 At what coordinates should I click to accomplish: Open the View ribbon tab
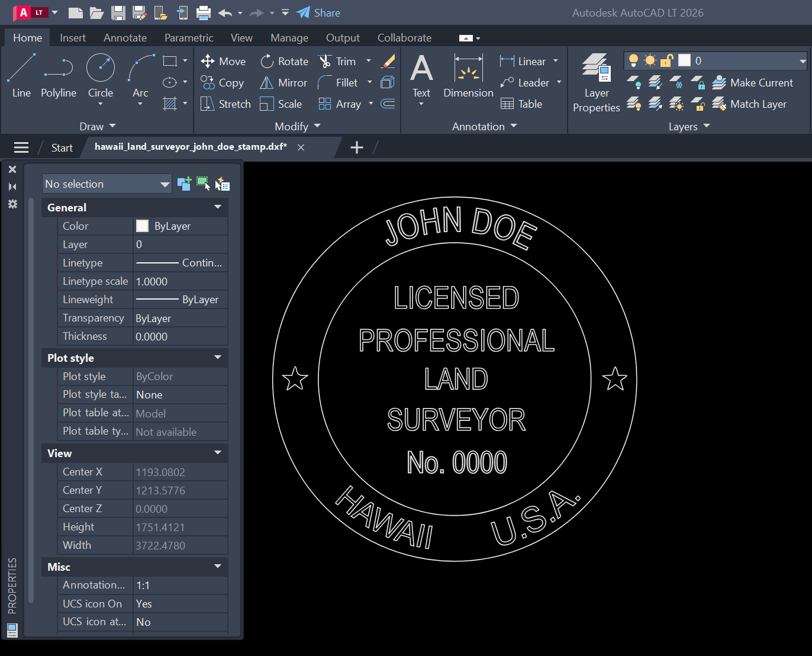coord(241,37)
